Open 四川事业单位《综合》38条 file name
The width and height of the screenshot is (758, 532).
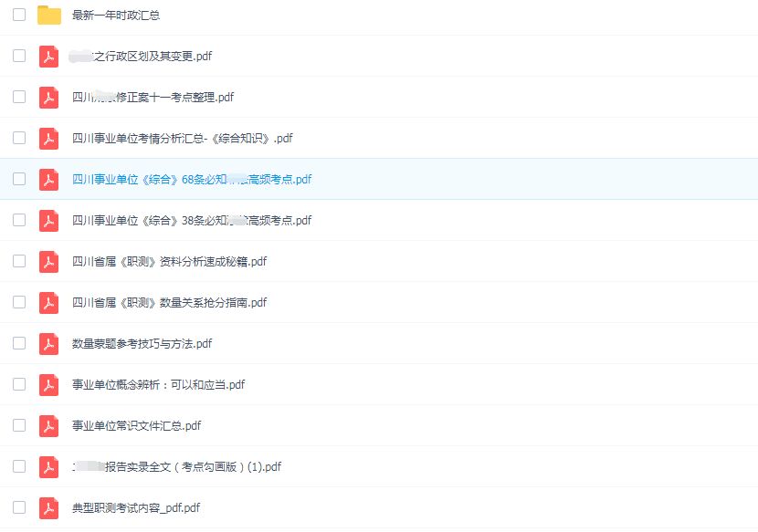click(x=192, y=220)
